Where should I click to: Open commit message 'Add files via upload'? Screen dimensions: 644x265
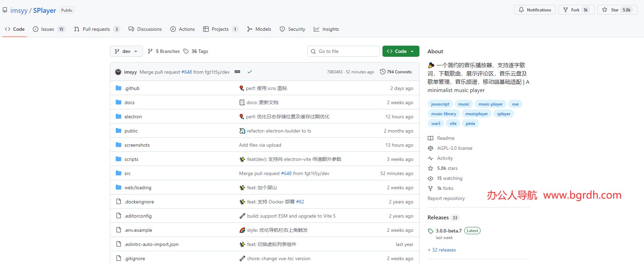point(260,145)
